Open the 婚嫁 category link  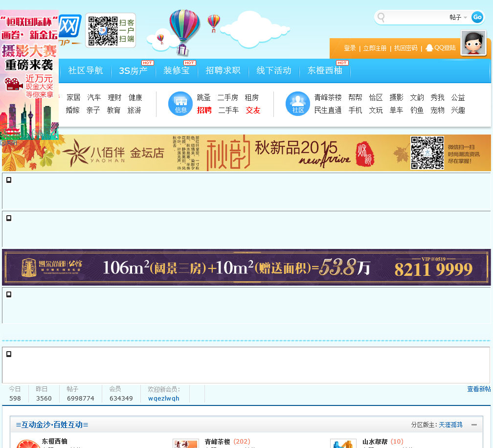point(72,111)
